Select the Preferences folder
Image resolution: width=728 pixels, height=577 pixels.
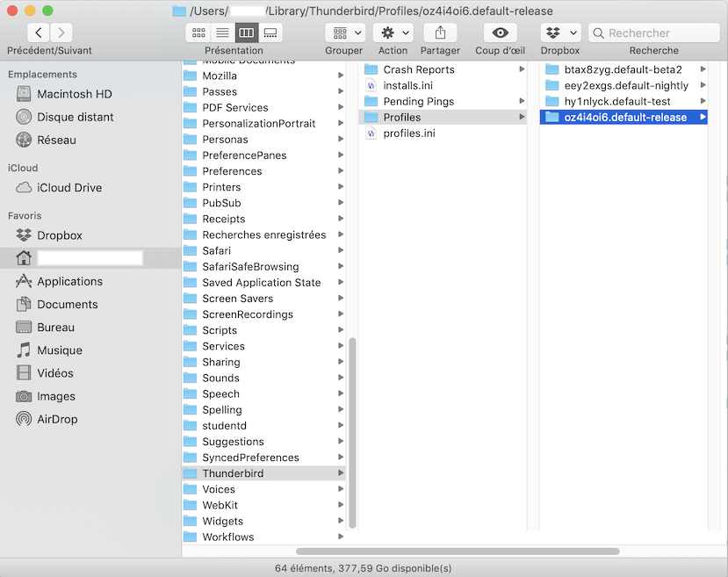(x=263, y=171)
